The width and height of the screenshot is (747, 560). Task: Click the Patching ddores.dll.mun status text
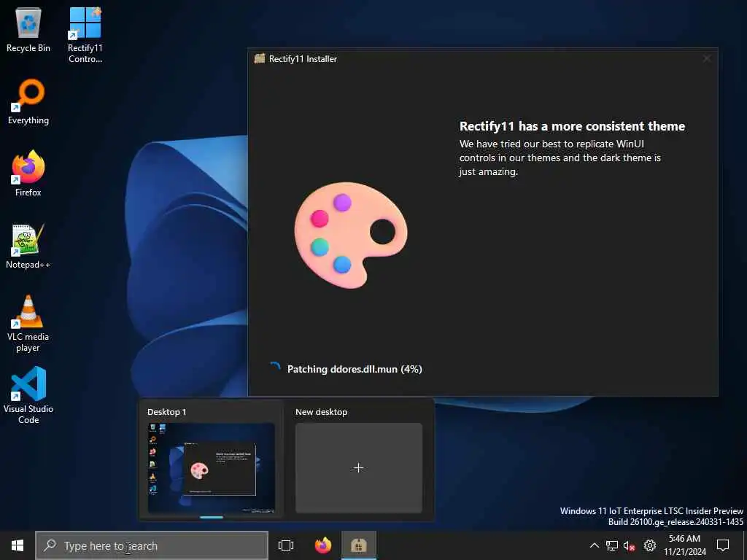355,369
